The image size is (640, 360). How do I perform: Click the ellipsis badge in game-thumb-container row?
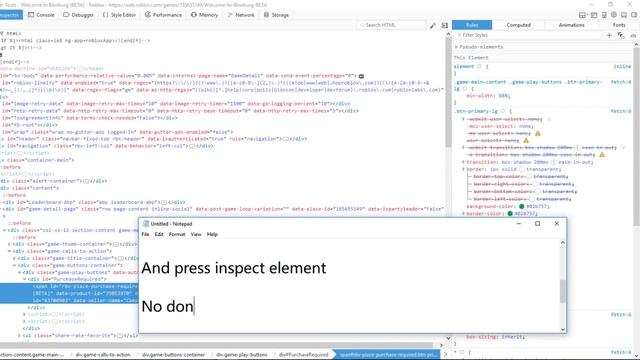[116, 244]
